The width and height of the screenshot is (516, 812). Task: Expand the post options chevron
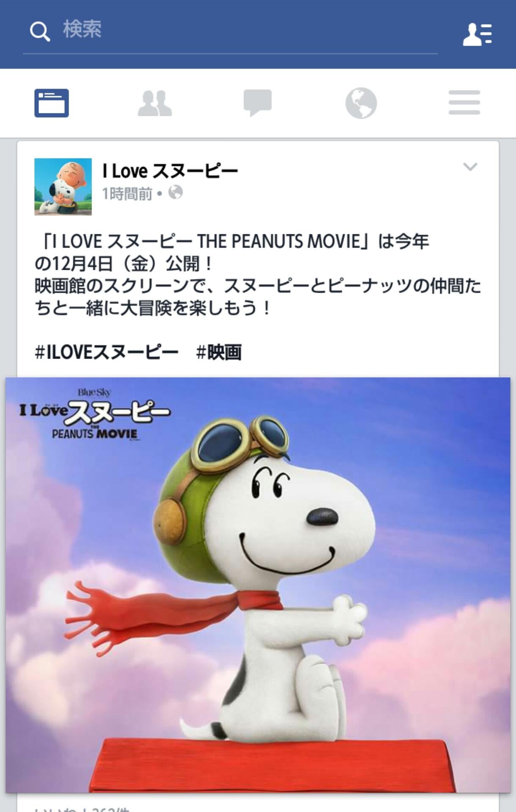point(470,167)
